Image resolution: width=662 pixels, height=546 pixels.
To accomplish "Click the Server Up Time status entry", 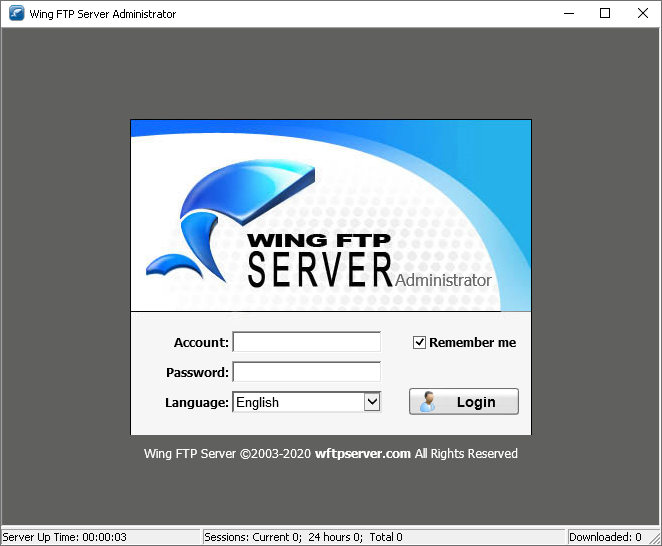I will pos(100,537).
